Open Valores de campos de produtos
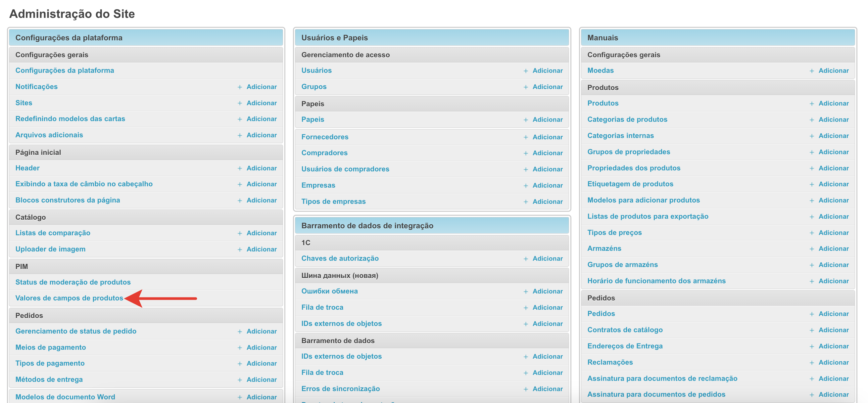 [70, 298]
